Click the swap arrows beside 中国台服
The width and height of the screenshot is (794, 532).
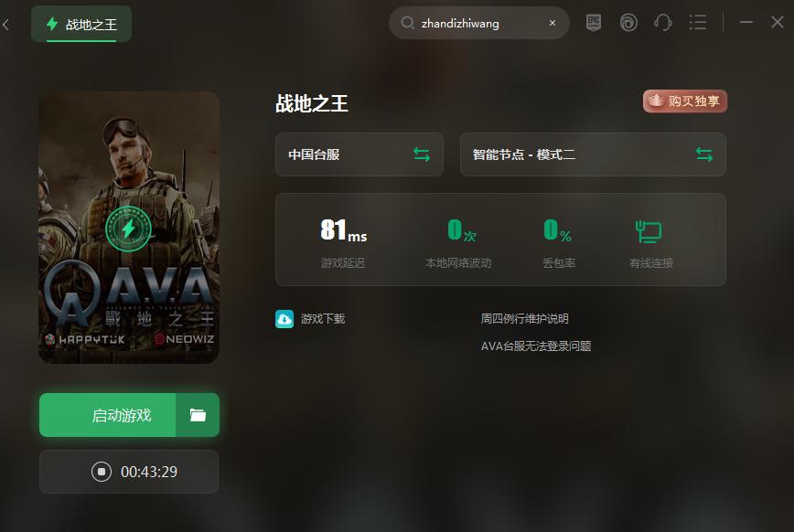coord(422,154)
